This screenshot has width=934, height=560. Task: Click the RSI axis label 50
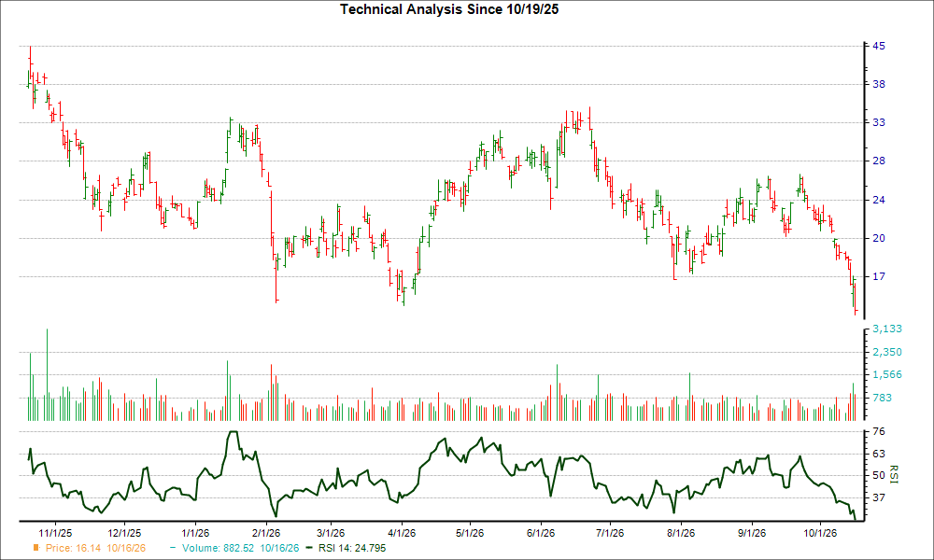[x=879, y=475]
